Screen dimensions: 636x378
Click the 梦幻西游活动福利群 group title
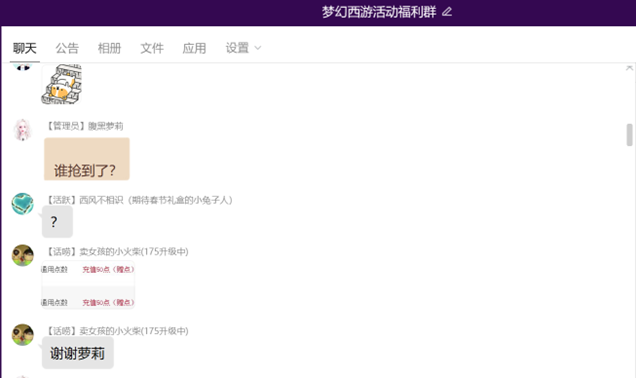coord(379,12)
